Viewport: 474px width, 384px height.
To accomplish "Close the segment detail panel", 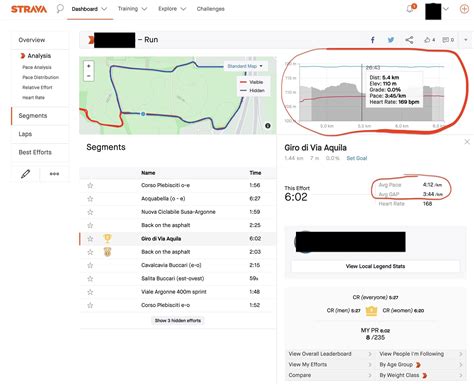I will (467, 142).
